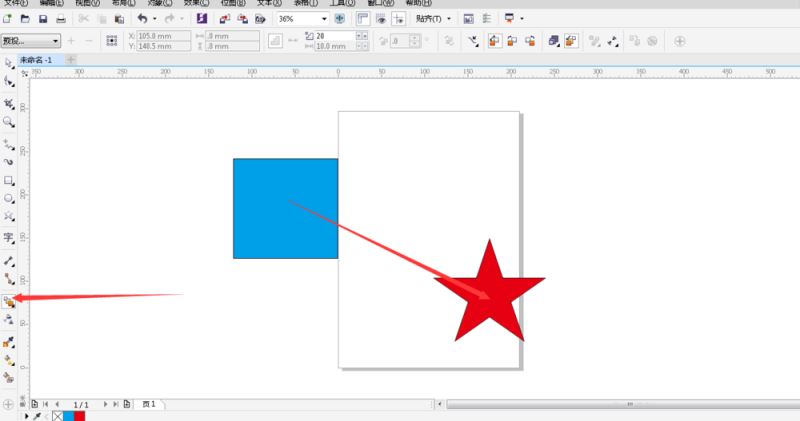Go to the next page arrow
Viewport: 800px width, 421px height.
tap(105, 404)
